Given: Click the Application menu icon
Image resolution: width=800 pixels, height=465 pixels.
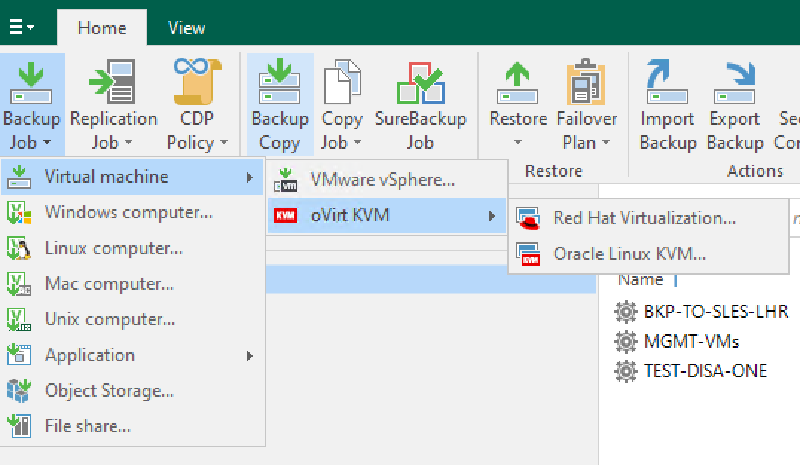Looking at the screenshot, I should coord(19,355).
